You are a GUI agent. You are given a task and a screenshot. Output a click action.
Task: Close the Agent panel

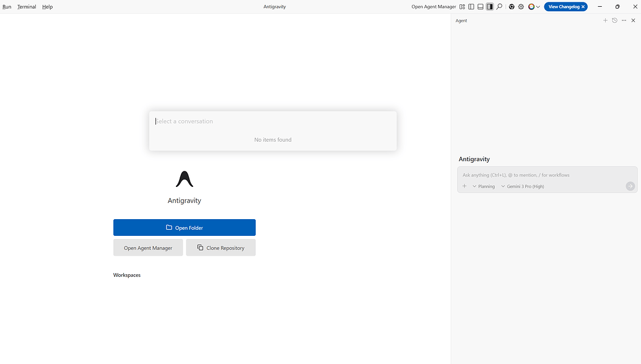coord(633,20)
